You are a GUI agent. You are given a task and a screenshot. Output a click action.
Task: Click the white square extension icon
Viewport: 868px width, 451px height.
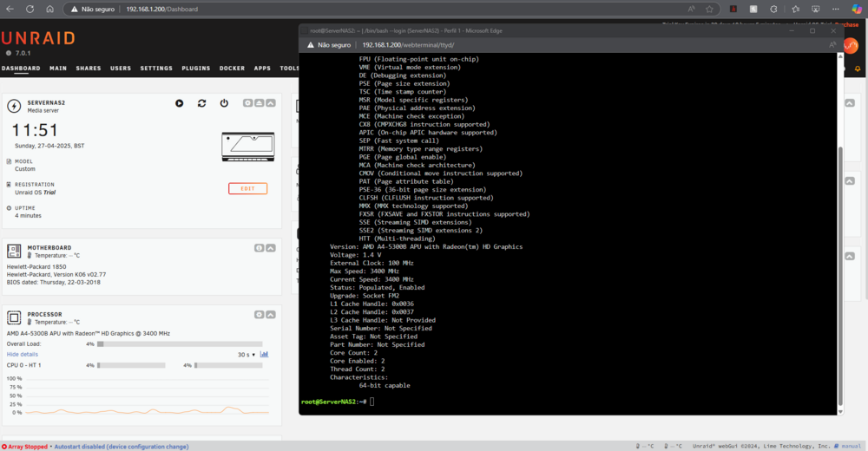coord(753,9)
